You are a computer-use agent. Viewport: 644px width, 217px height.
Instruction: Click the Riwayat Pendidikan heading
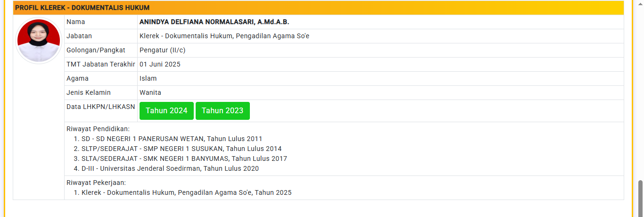pos(98,129)
